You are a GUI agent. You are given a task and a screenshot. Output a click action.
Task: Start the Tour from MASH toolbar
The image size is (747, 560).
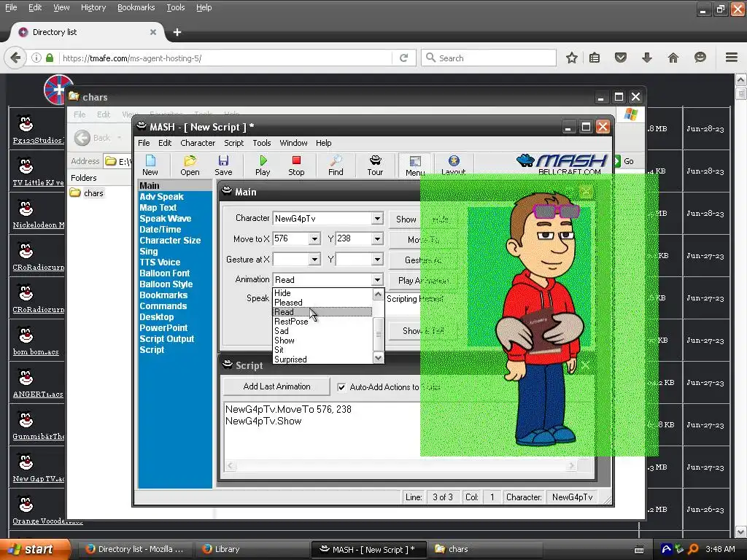pos(375,165)
